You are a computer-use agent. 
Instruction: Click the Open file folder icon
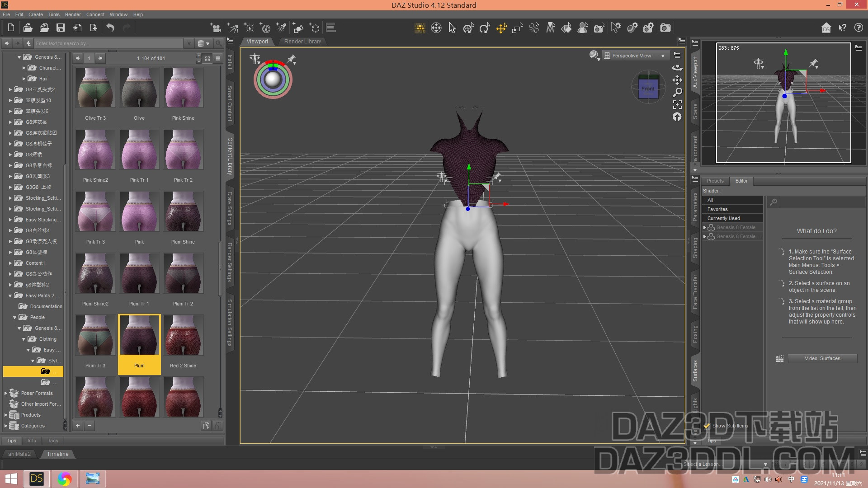28,28
